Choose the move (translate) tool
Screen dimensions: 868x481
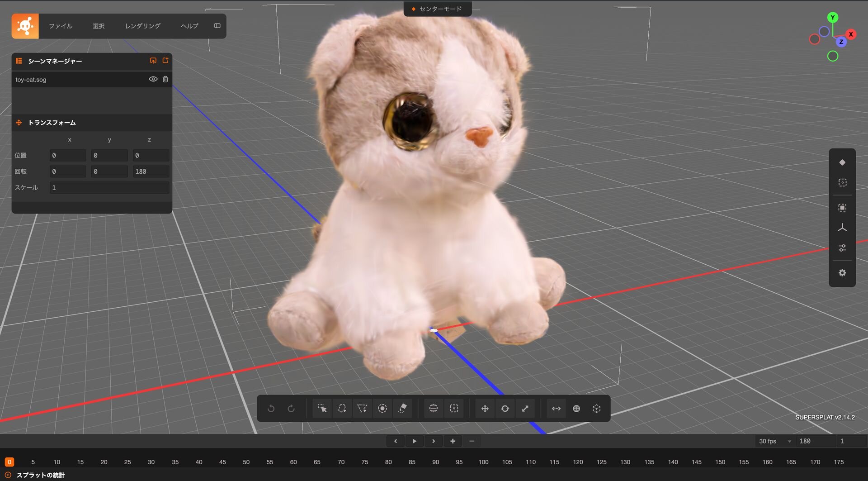(485, 409)
